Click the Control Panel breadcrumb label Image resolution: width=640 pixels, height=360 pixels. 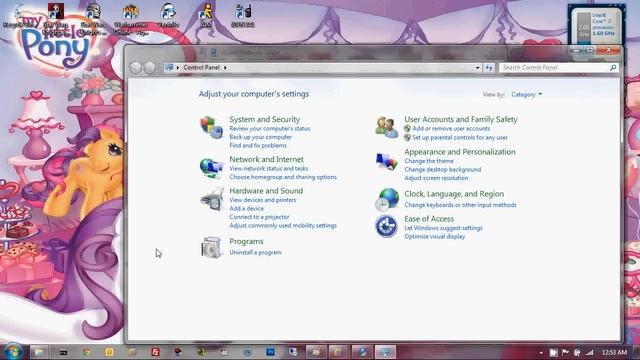coord(201,67)
